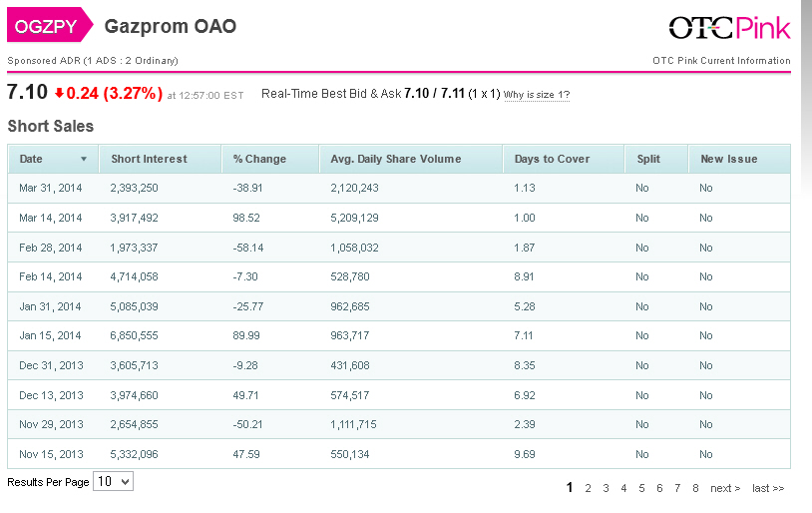The height and width of the screenshot is (513, 812).
Task: Go to page 5 of results
Action: (641, 488)
